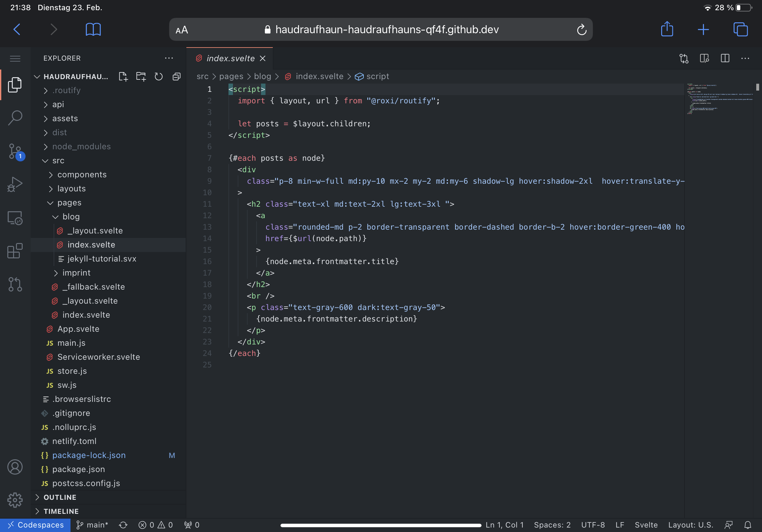Open the Extensions view
Viewport: 762px width, 532px height.
click(x=15, y=251)
